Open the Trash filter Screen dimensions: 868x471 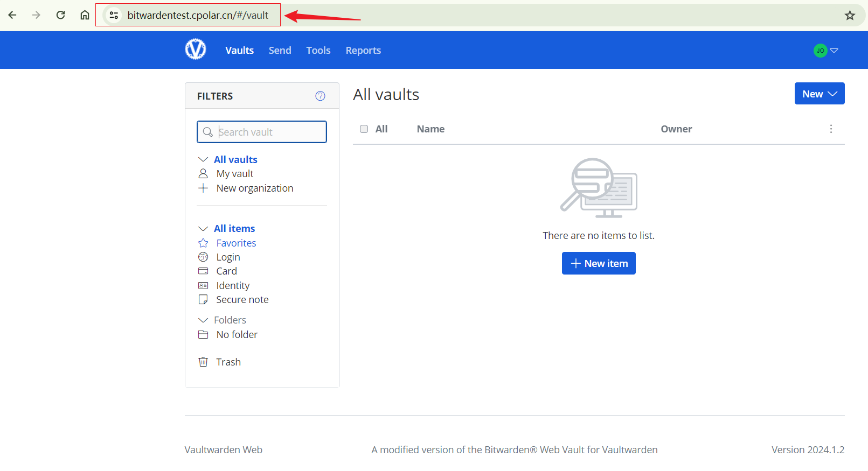pyautogui.click(x=228, y=362)
